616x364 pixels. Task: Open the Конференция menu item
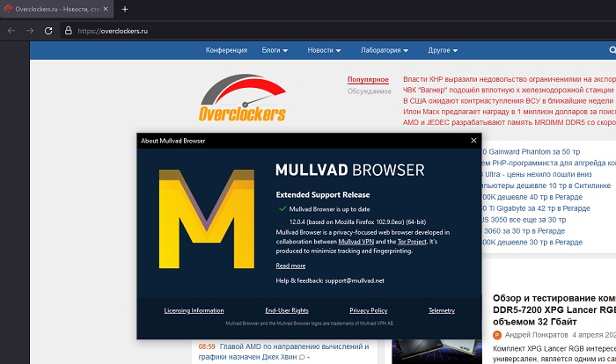coord(226,50)
